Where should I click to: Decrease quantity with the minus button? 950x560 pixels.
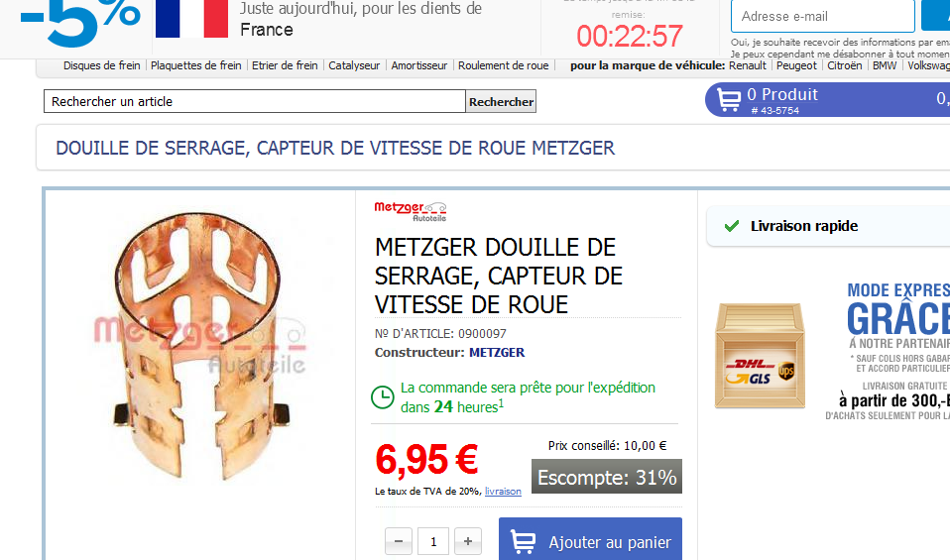[399, 541]
